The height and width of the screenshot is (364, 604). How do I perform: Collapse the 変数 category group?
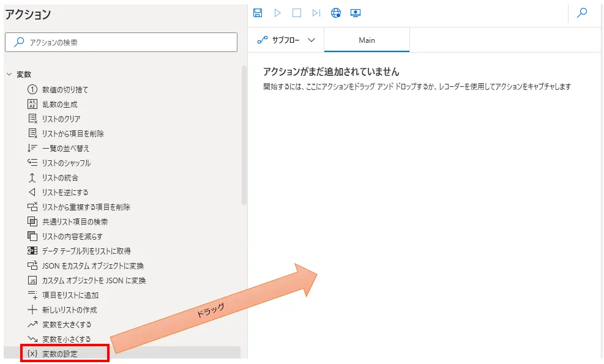tap(9, 74)
